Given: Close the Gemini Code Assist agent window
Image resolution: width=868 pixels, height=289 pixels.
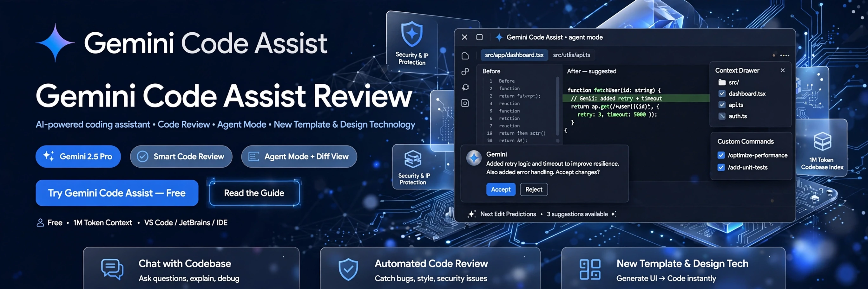Looking at the screenshot, I should point(464,37).
